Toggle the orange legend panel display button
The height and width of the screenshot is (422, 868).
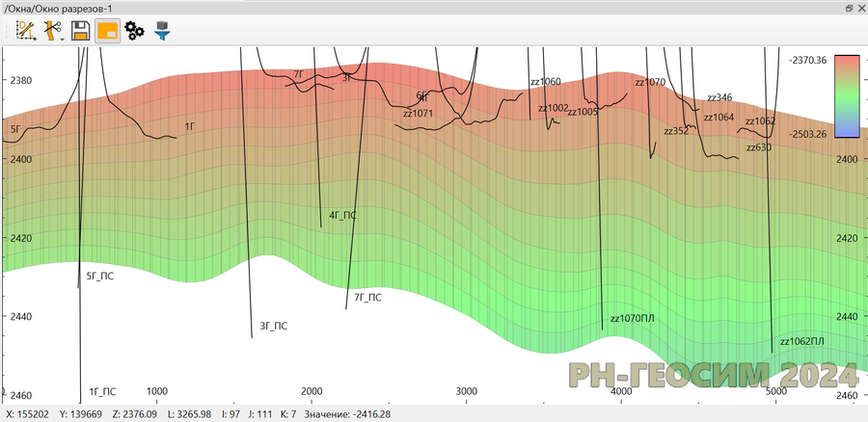(107, 30)
